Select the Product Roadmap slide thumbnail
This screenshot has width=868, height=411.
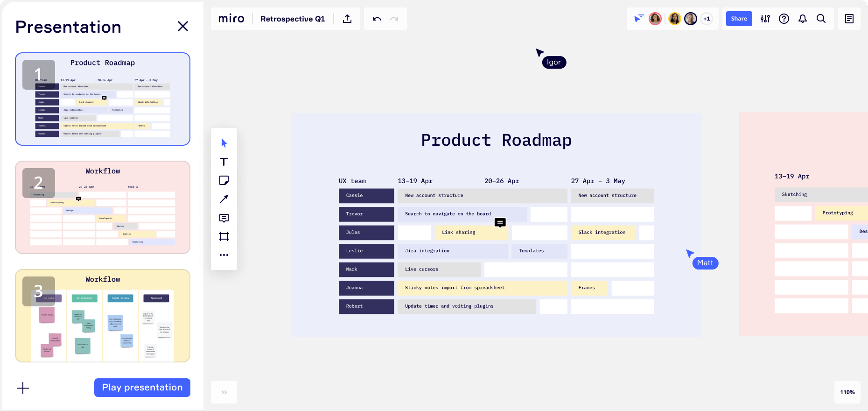pyautogui.click(x=103, y=99)
